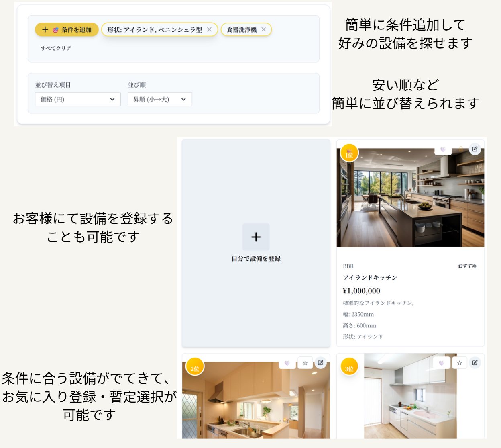Click the plus icon in the 自分で設備を登録 card
The image size is (501, 448).
256,237
